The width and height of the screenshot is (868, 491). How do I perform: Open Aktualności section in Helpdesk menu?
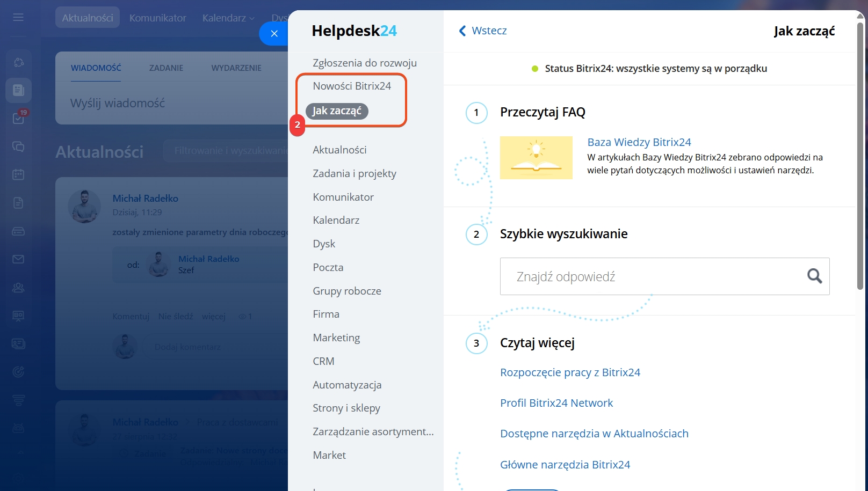(339, 150)
